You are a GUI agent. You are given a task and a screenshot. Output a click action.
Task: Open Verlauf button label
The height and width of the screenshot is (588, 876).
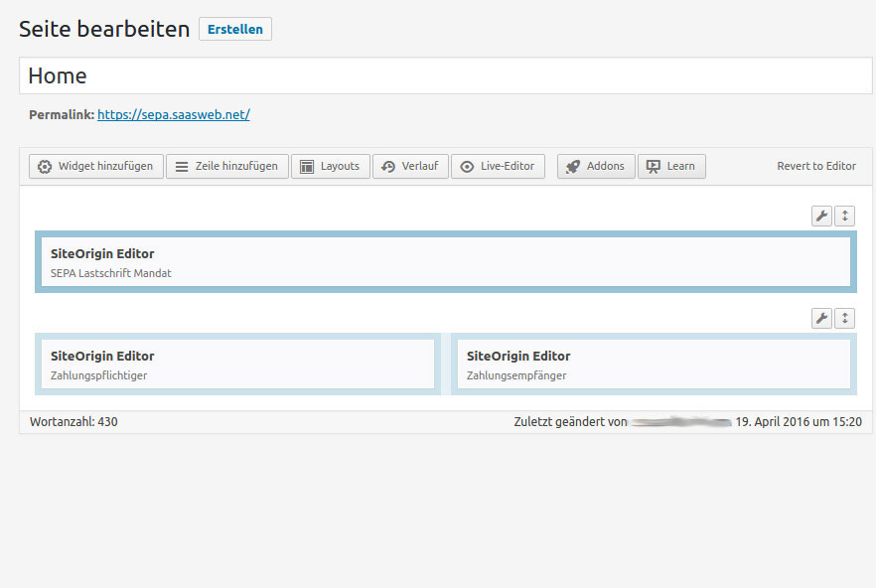click(420, 166)
